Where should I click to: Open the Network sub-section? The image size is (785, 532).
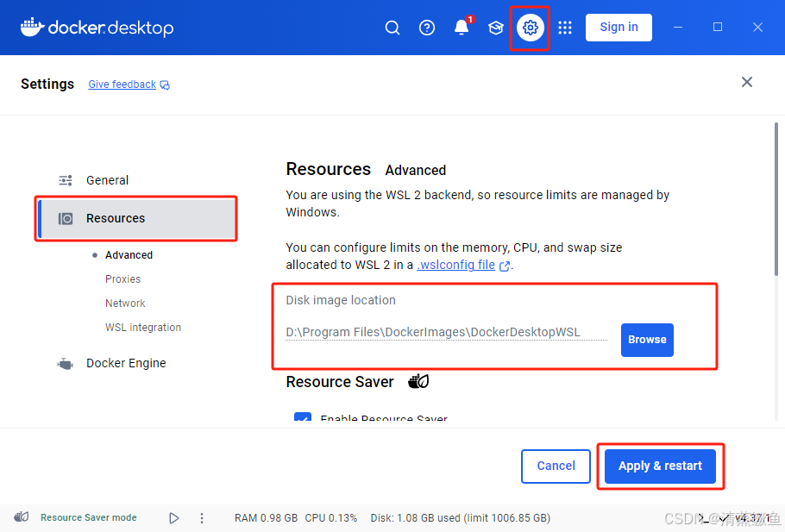pos(125,303)
